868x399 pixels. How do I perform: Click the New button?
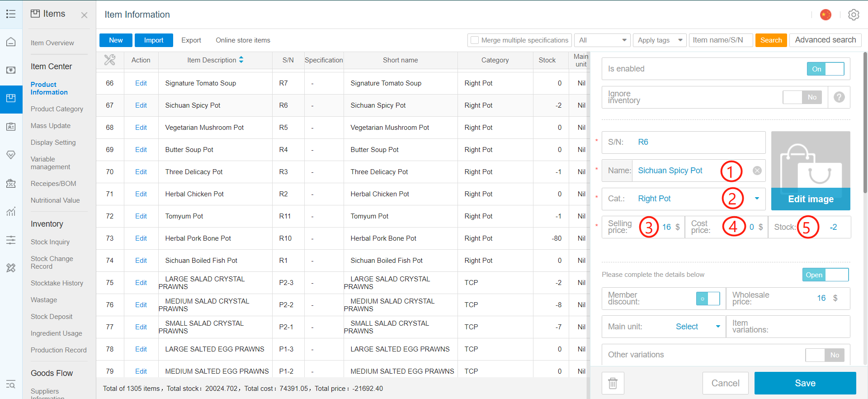(116, 40)
